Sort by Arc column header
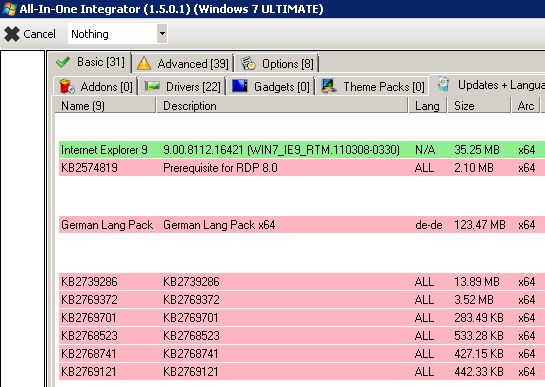Image resolution: width=545 pixels, height=387 pixels. [526, 106]
